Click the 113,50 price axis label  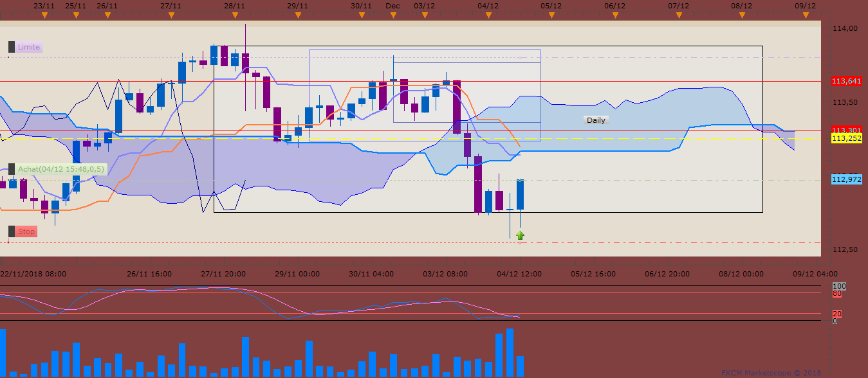[844, 102]
